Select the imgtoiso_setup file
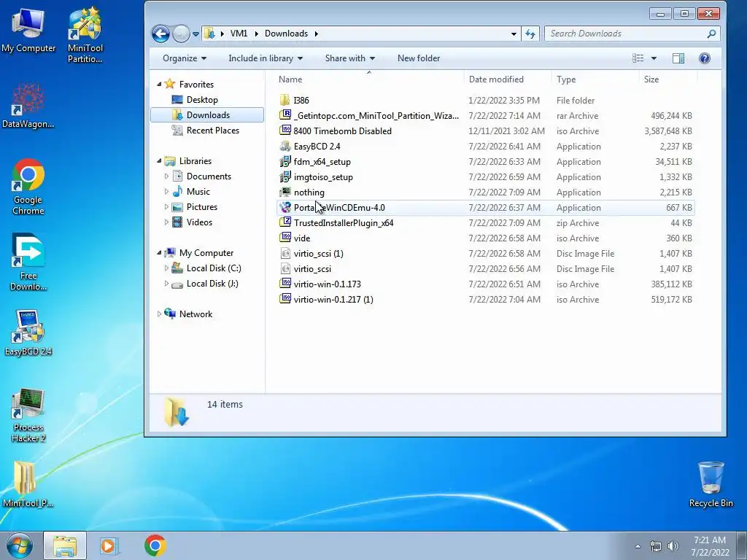This screenshot has width=747, height=560. pyautogui.click(x=485, y=176)
